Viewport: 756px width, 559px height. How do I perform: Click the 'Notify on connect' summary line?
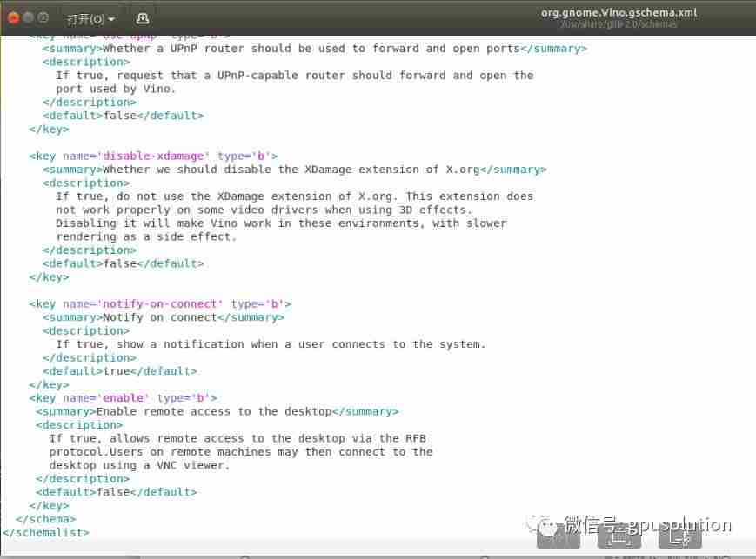164,317
